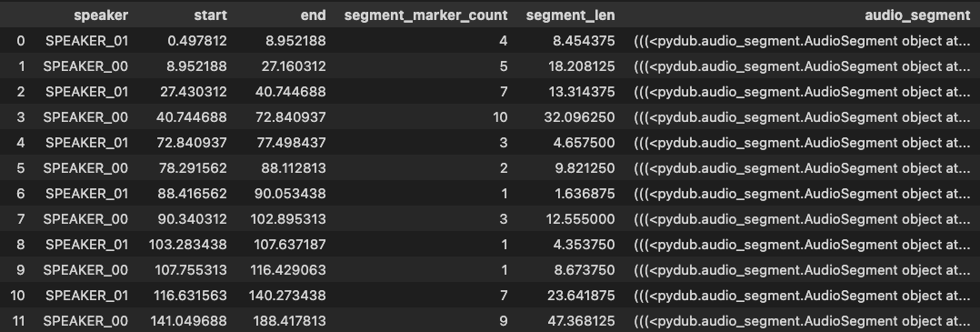The image size is (980, 332).
Task: Click segment_len value 8.454375
Action: (x=585, y=41)
